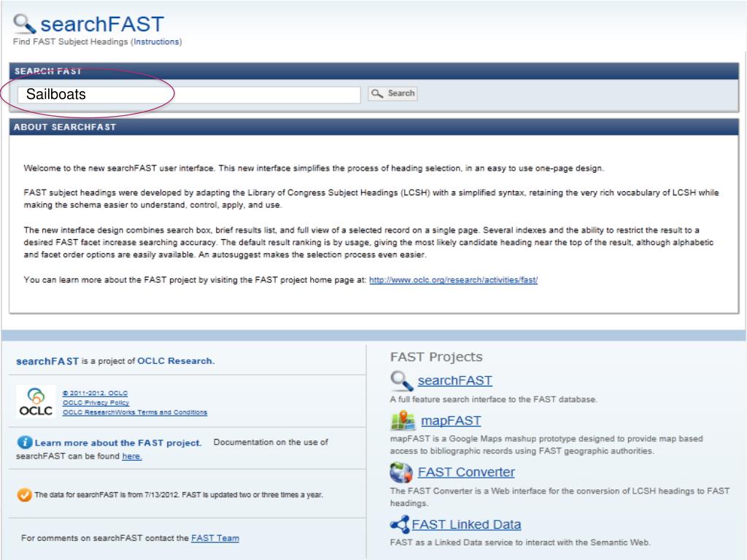Contact the FAST Team link
This screenshot has width=747, height=560.
215,538
